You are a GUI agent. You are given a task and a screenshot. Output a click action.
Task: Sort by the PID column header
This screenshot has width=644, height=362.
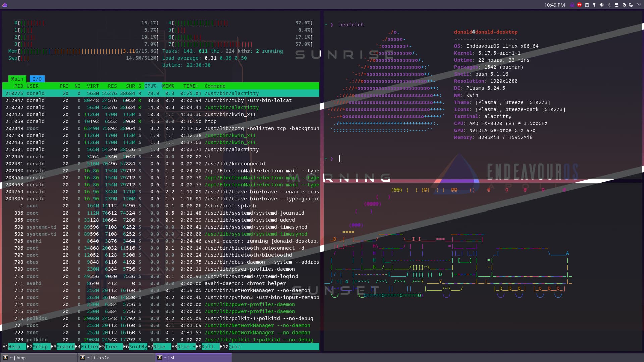tap(19, 86)
